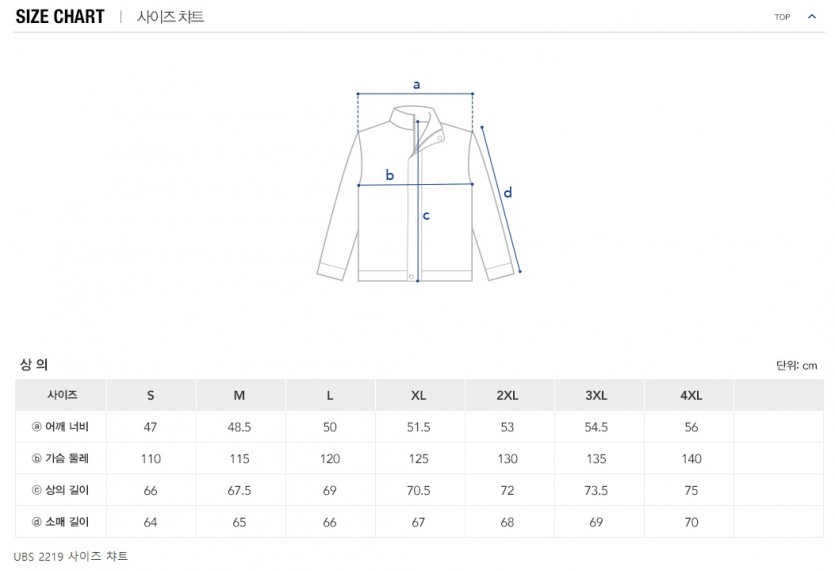Click the SIZE CHART heading
Image resolution: width=835 pixels, height=571 pixels.
click(60, 17)
